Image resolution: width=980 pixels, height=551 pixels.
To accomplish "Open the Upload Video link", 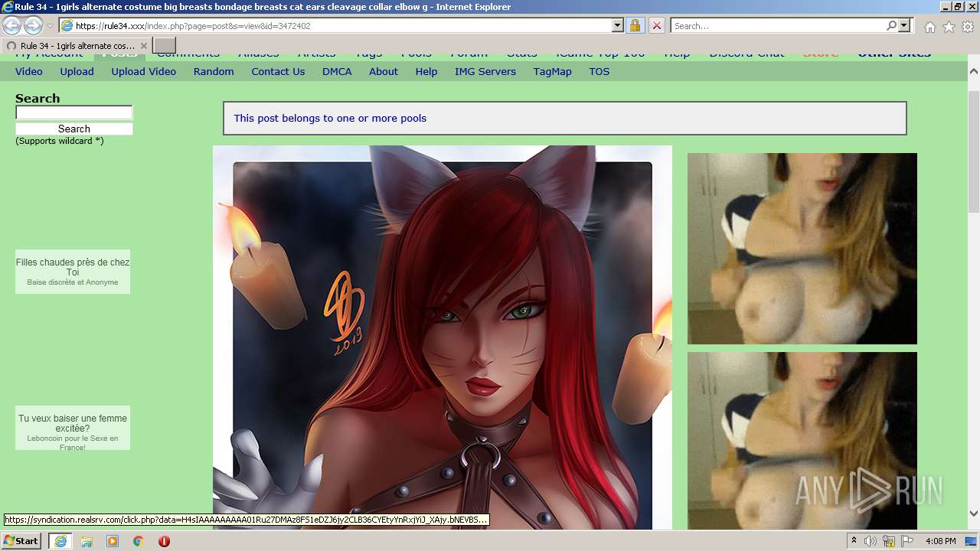I will coord(144,71).
